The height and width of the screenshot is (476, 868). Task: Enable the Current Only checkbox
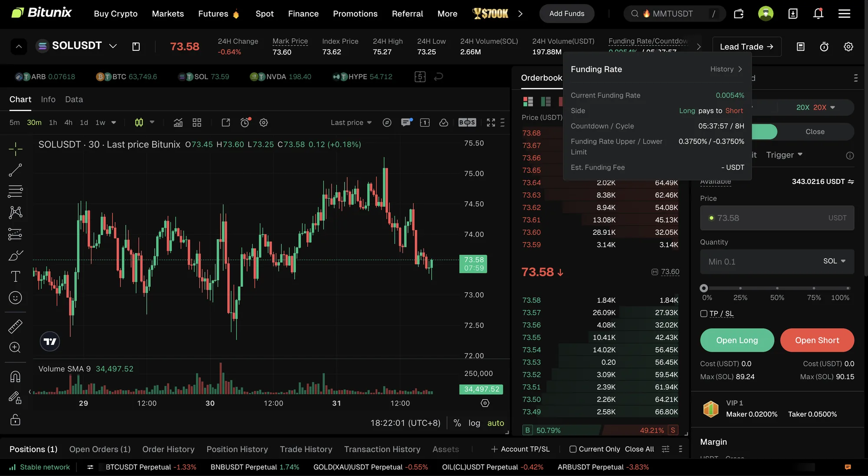573,449
